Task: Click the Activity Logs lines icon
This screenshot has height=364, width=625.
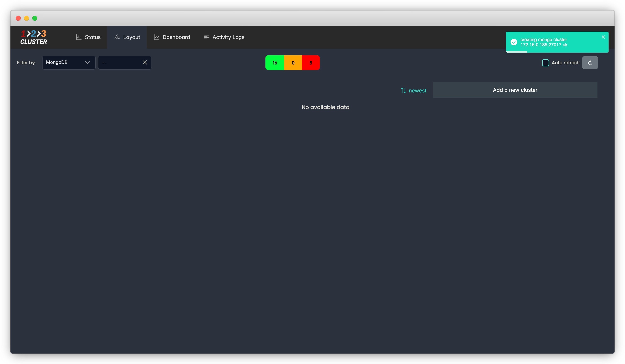Action: click(x=206, y=37)
